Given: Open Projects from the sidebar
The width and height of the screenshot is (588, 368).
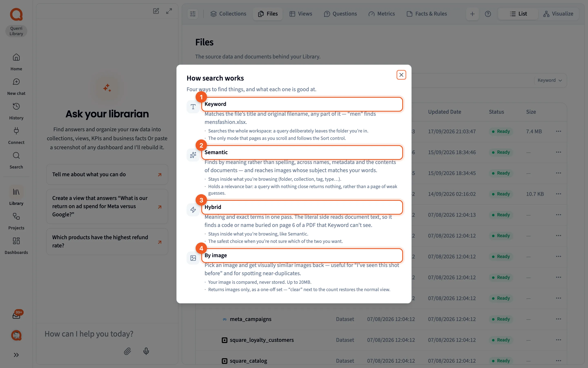Looking at the screenshot, I should [x=16, y=221].
